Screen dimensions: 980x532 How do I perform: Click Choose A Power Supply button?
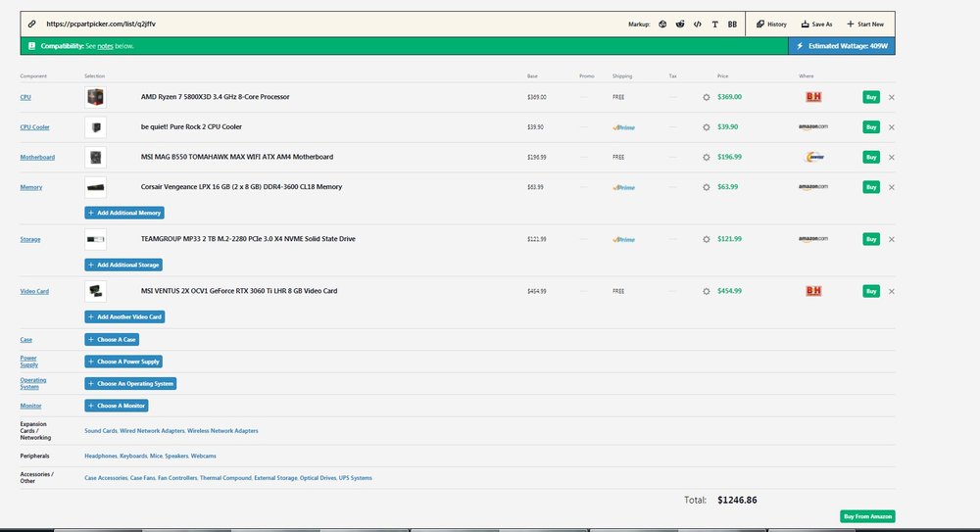coord(124,362)
